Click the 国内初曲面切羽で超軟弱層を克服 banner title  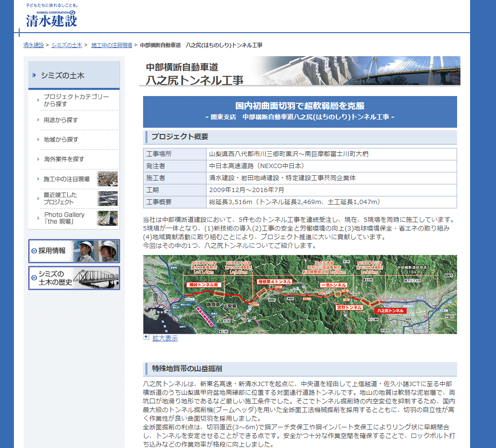tap(300, 106)
